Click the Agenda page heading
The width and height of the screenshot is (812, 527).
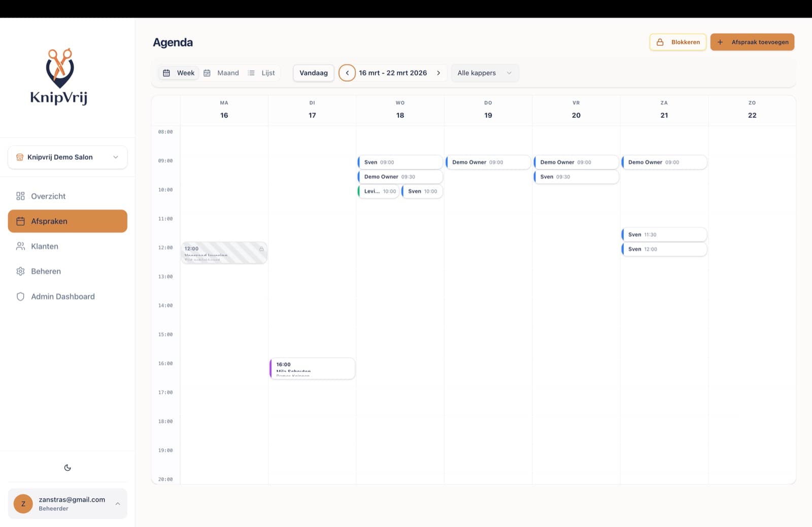coord(173,43)
